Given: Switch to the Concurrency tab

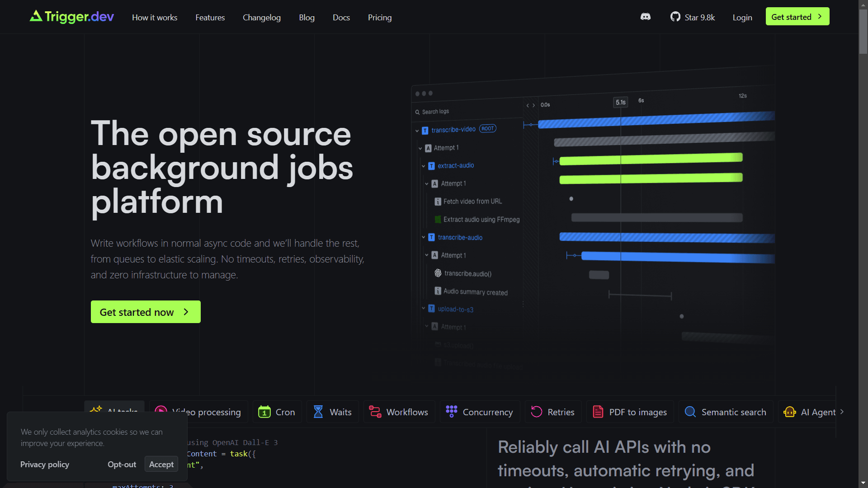Looking at the screenshot, I should click(x=479, y=412).
